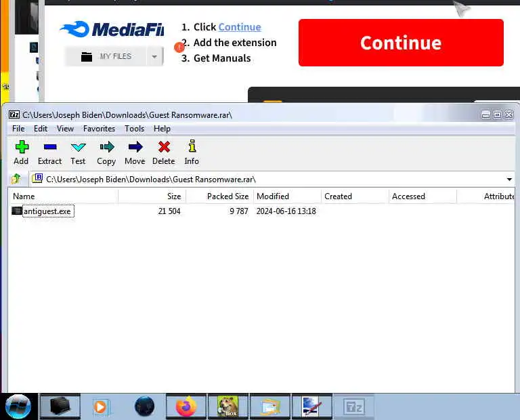Maximize the 7-Zip window

pyautogui.click(x=498, y=114)
